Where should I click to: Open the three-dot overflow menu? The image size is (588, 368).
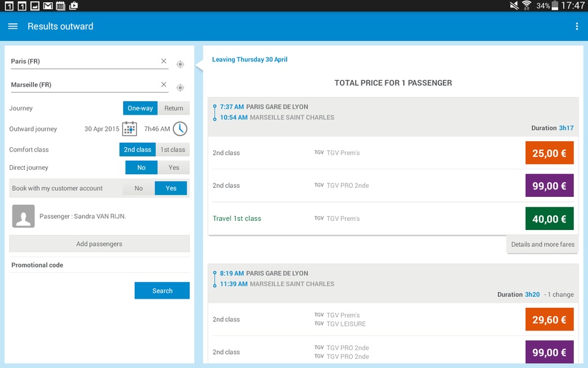point(577,26)
